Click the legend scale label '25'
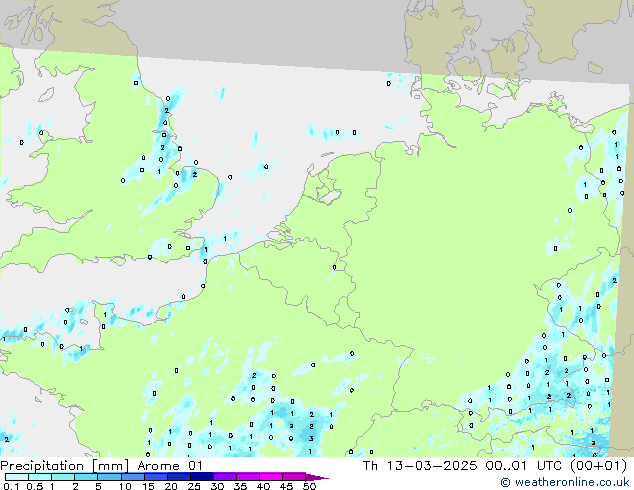Image resolution: width=634 pixels, height=490 pixels. click(x=194, y=486)
